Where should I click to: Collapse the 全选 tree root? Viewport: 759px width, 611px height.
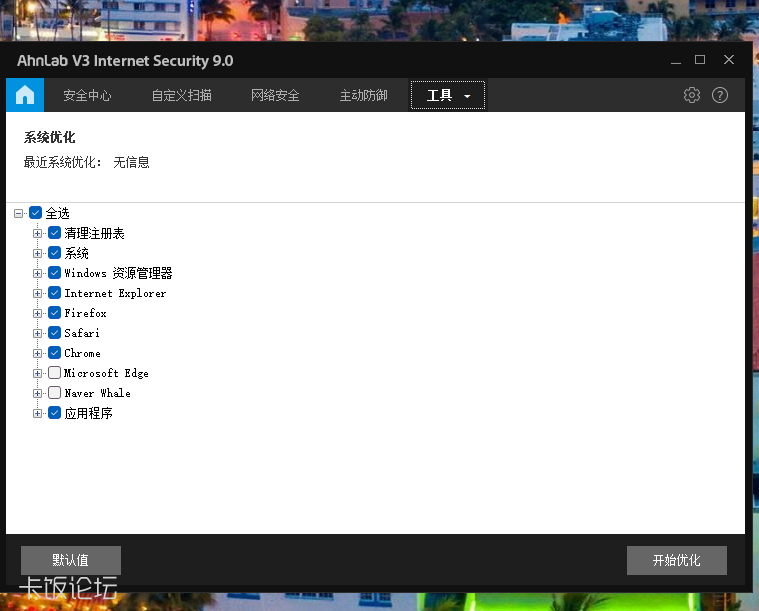(18, 213)
